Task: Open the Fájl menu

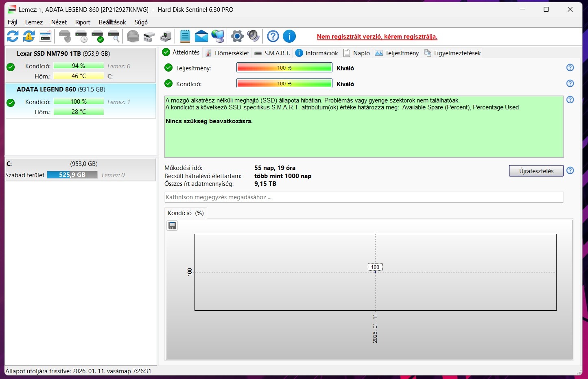Action: click(12, 22)
